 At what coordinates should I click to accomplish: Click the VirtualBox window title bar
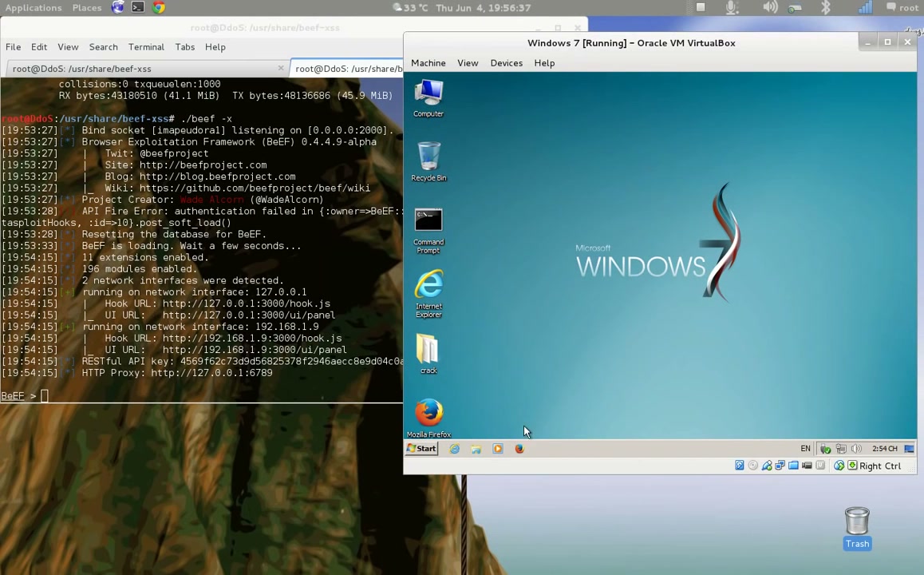tap(631, 43)
